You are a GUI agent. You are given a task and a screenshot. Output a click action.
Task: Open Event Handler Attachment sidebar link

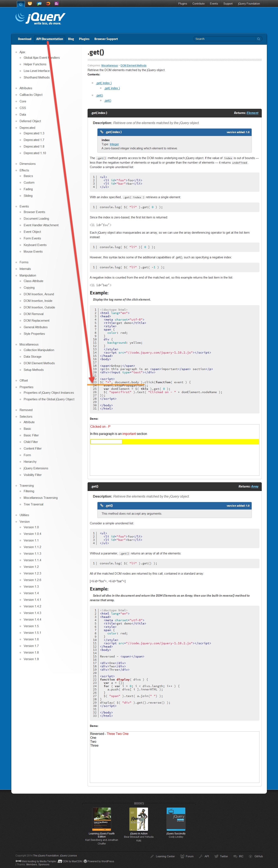tap(41, 225)
